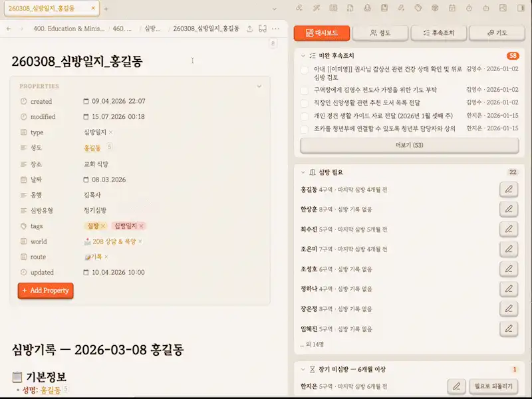Open the created date picker
This screenshot has height=399, width=532.
[86, 101]
